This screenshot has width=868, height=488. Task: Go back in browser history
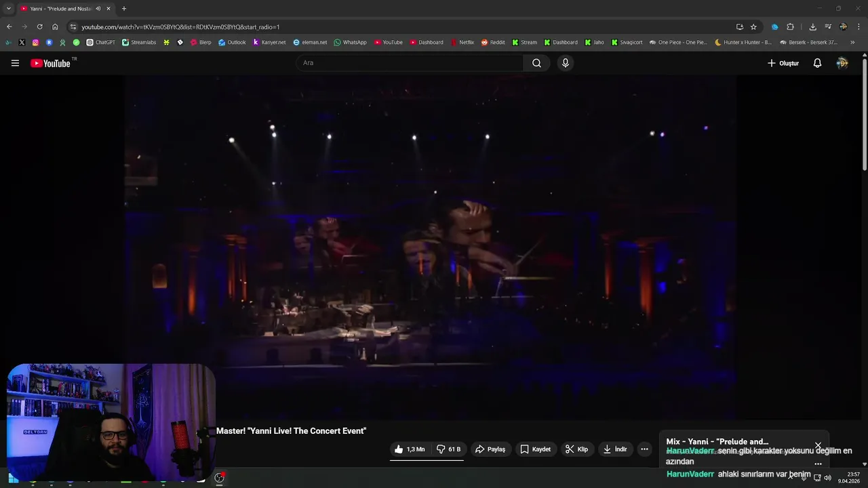9,26
